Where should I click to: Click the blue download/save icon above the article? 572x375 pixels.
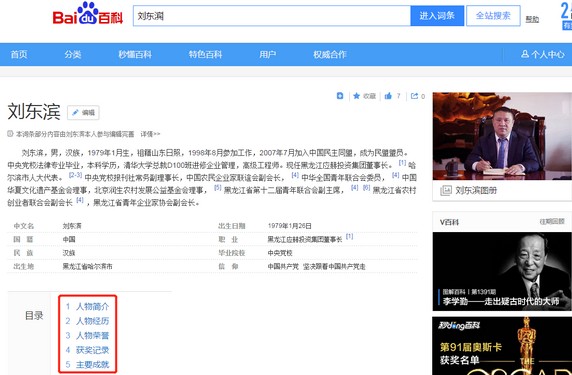[x=340, y=96]
